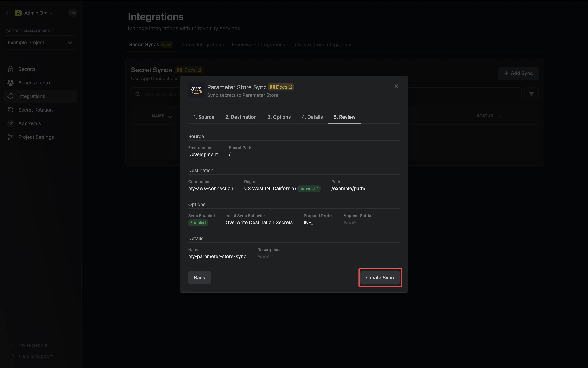Click the Development environment value
588x368 pixels.
(x=203, y=154)
